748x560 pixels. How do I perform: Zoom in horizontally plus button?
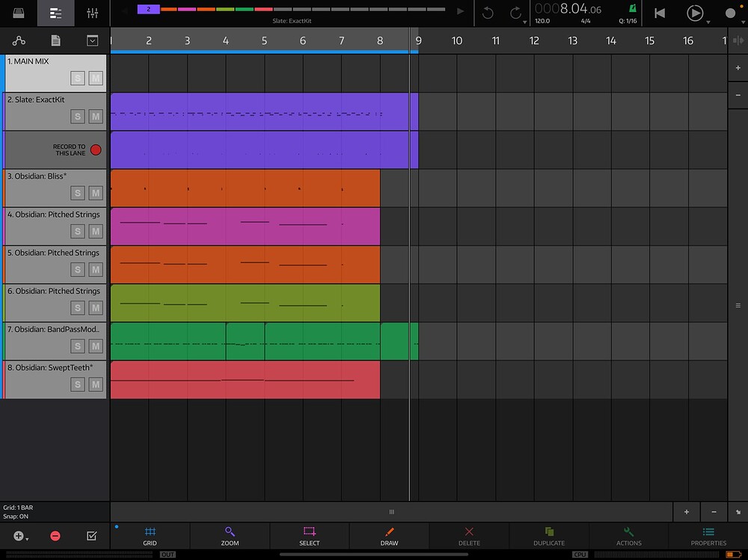(687, 512)
